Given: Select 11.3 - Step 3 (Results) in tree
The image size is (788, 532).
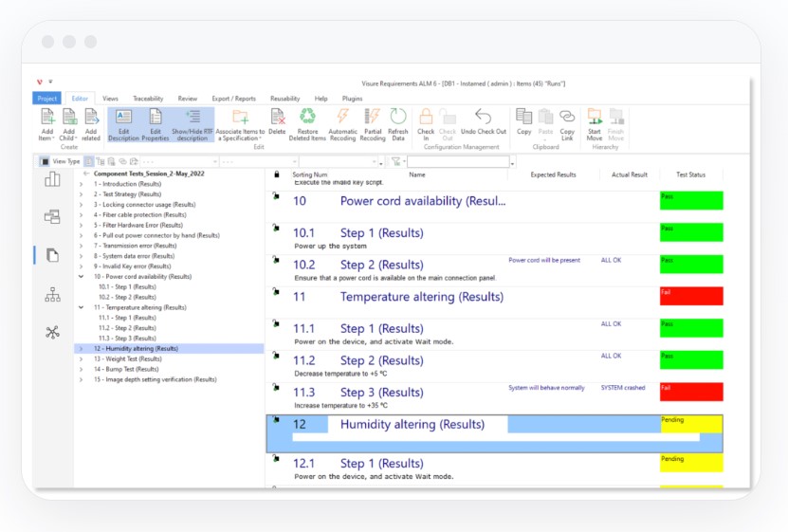Looking at the screenshot, I should pos(127,339).
